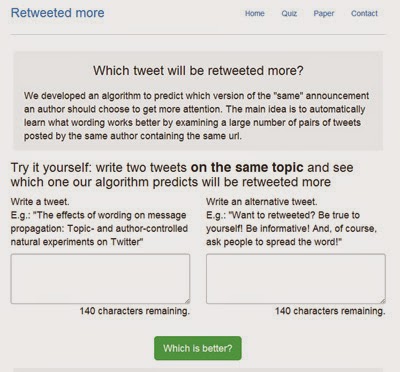Grab the first tweet box resize handle
This screenshot has height=372, width=400.
(187, 301)
